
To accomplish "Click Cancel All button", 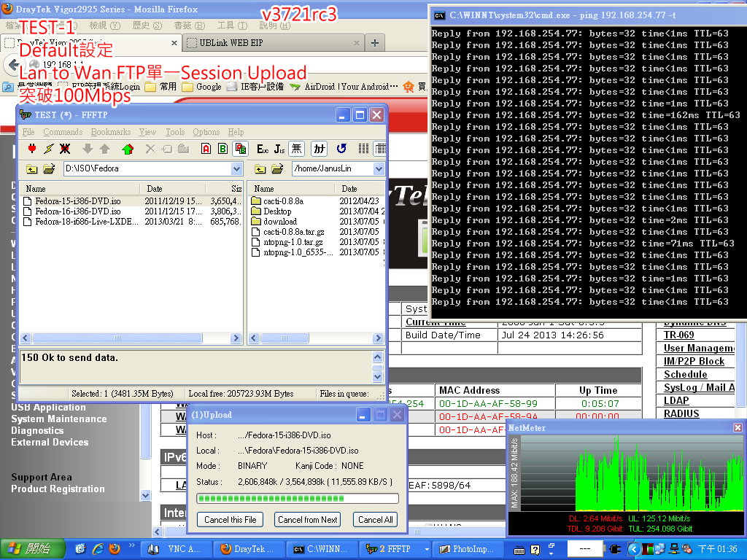I will pyautogui.click(x=376, y=519).
